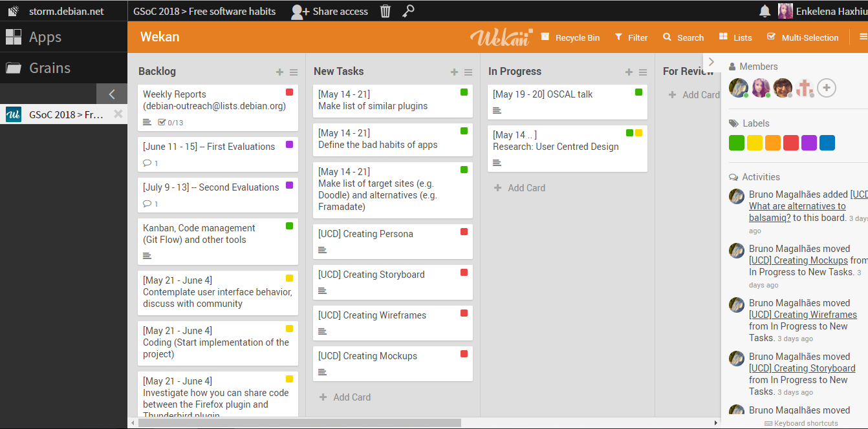
Task: Click the Wekan logo in the header
Action: [501, 37]
